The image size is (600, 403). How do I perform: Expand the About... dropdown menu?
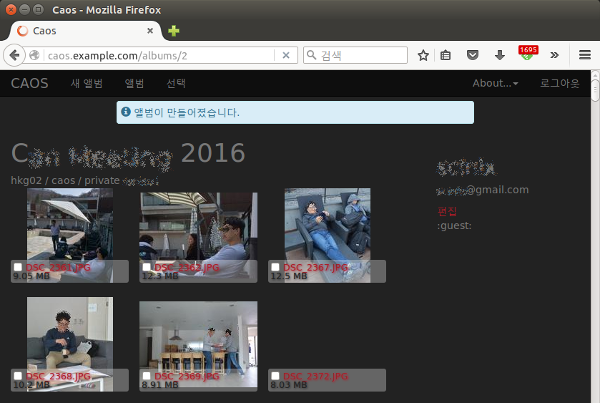pos(495,83)
